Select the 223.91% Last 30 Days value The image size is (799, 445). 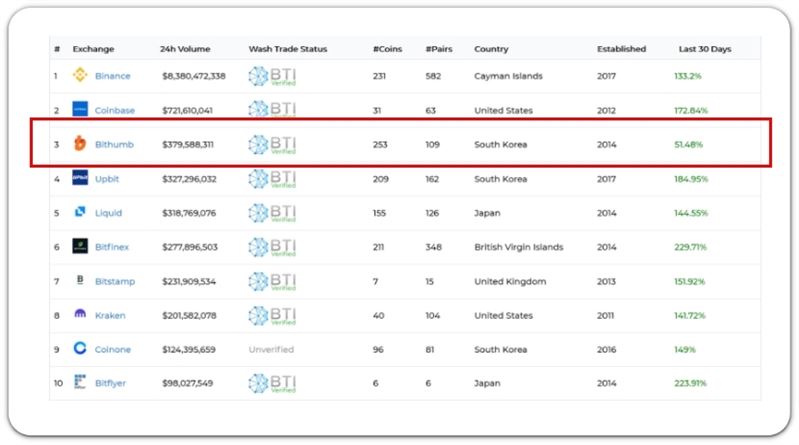(x=690, y=383)
